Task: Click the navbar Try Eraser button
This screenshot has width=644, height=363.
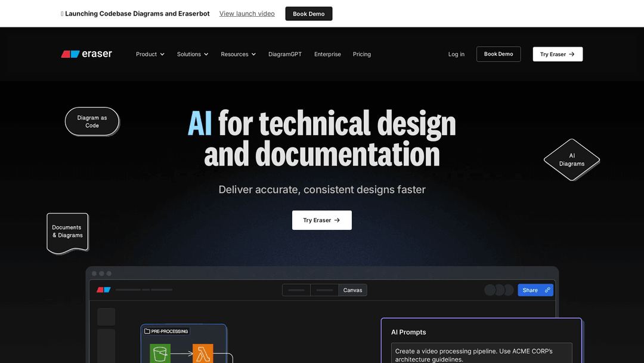Action: [x=558, y=54]
